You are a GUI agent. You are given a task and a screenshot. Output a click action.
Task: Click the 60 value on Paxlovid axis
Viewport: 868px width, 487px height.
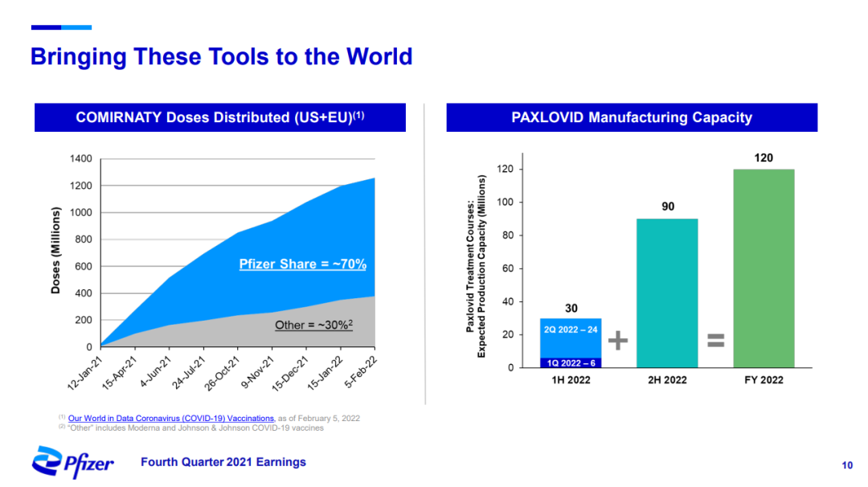click(508, 268)
